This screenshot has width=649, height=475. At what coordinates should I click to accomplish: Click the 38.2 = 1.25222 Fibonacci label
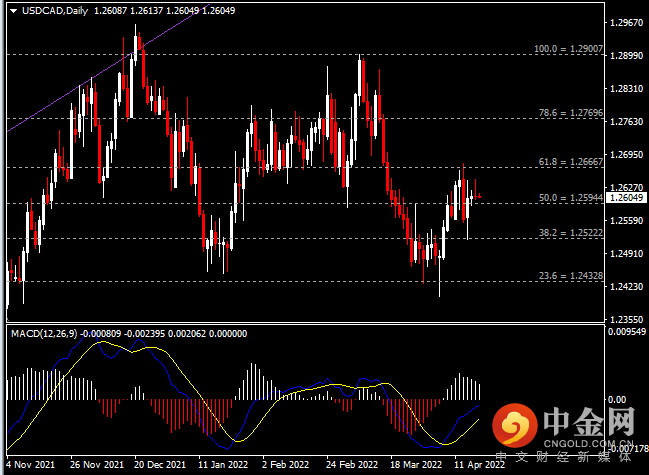571,233
